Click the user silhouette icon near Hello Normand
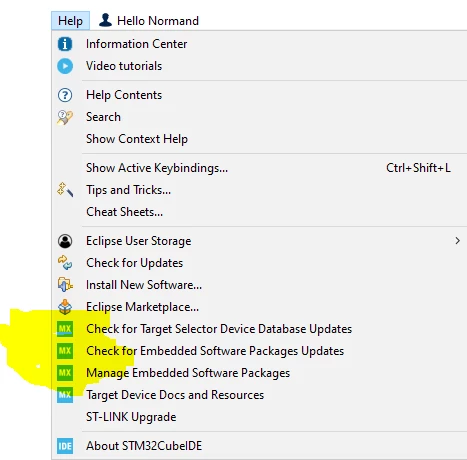 (105, 20)
